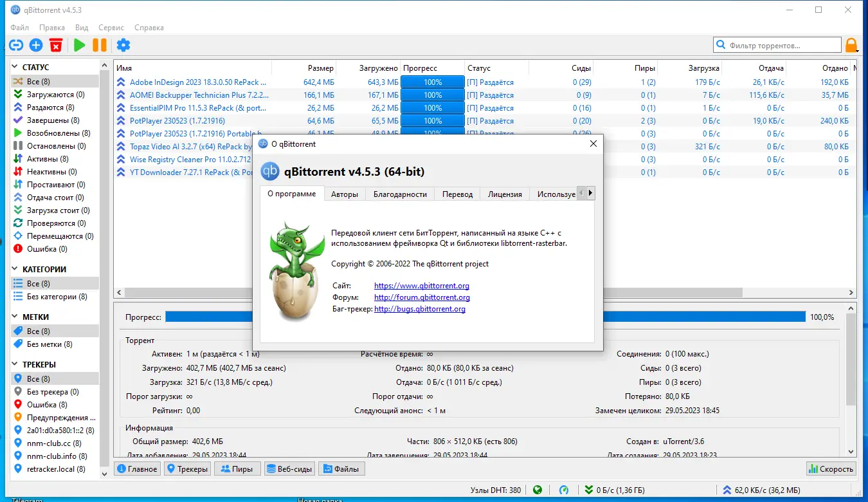Switch to the Благодарности tab
868x502 pixels.
pyautogui.click(x=400, y=194)
